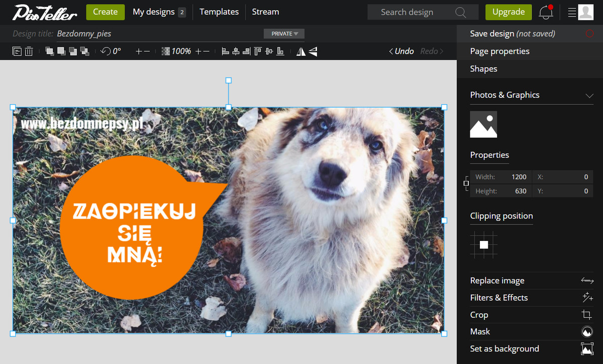Select the Crop option
The height and width of the screenshot is (364, 603).
(532, 315)
